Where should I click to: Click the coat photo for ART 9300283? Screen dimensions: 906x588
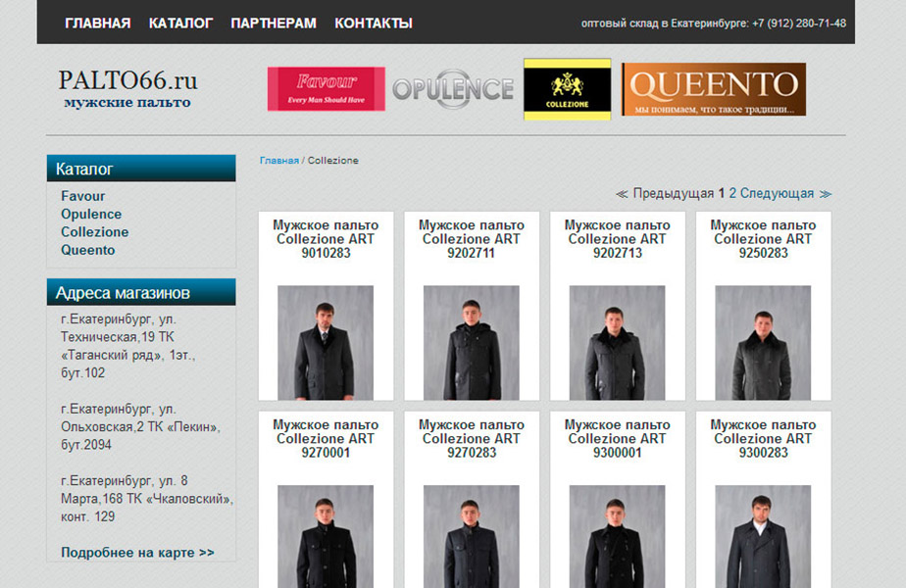(x=763, y=537)
